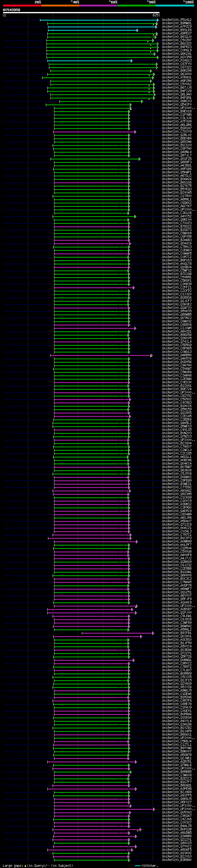This screenshot has height=868, width=197.
Task: Open the UniRef100_A3PEH8 entry
Action: coord(177,789)
